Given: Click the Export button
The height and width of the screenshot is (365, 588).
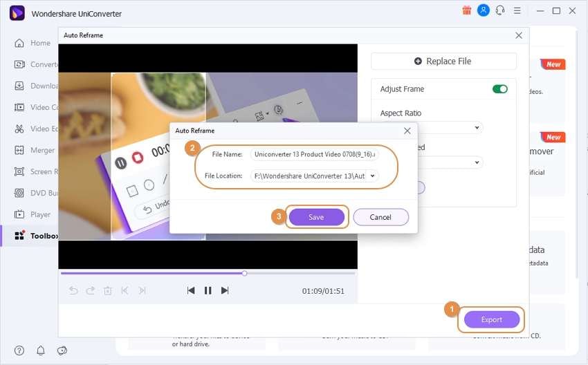Looking at the screenshot, I should click(x=492, y=319).
